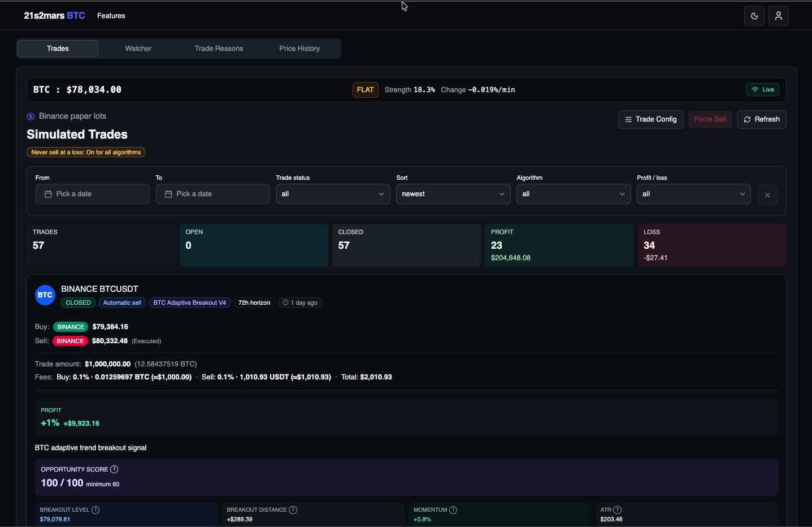812x527 pixels.
Task: Click the TRADES 57 stat card
Action: click(x=101, y=245)
